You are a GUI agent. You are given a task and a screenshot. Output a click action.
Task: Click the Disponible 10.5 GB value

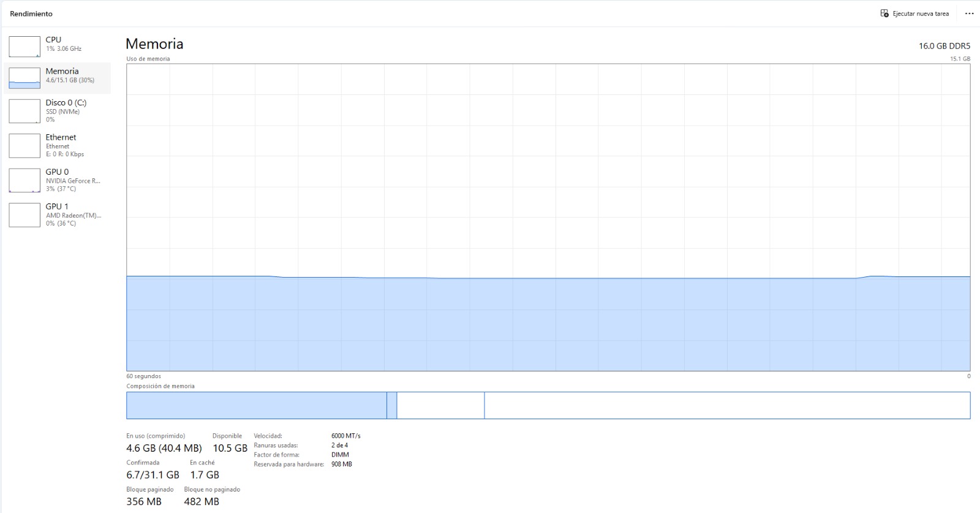coord(230,448)
